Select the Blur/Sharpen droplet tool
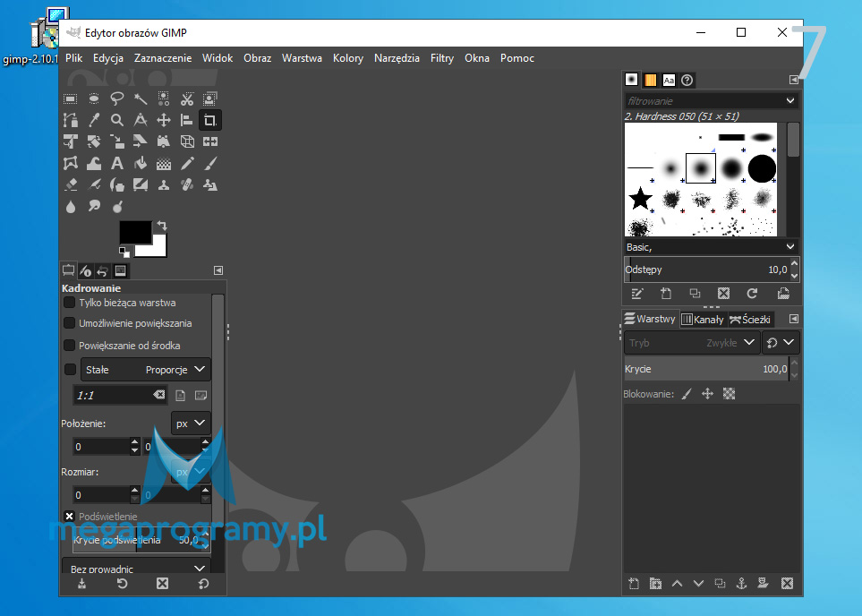 tap(71, 206)
